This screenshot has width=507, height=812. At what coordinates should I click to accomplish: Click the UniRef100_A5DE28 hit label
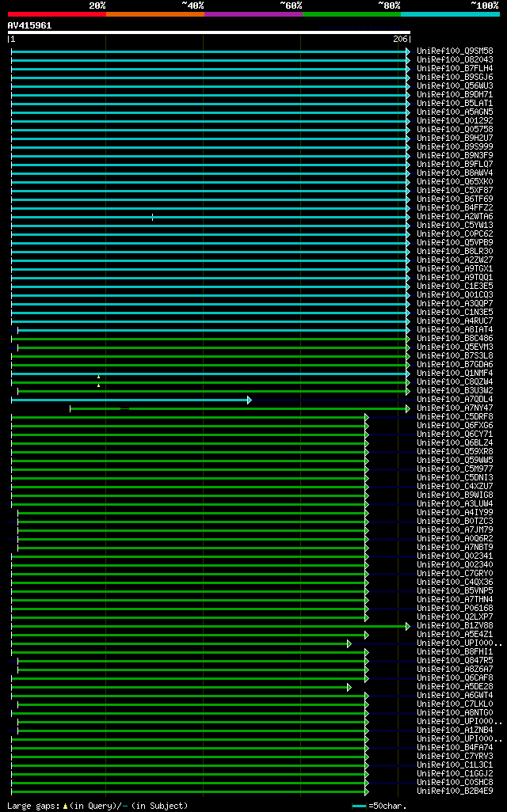point(456,687)
